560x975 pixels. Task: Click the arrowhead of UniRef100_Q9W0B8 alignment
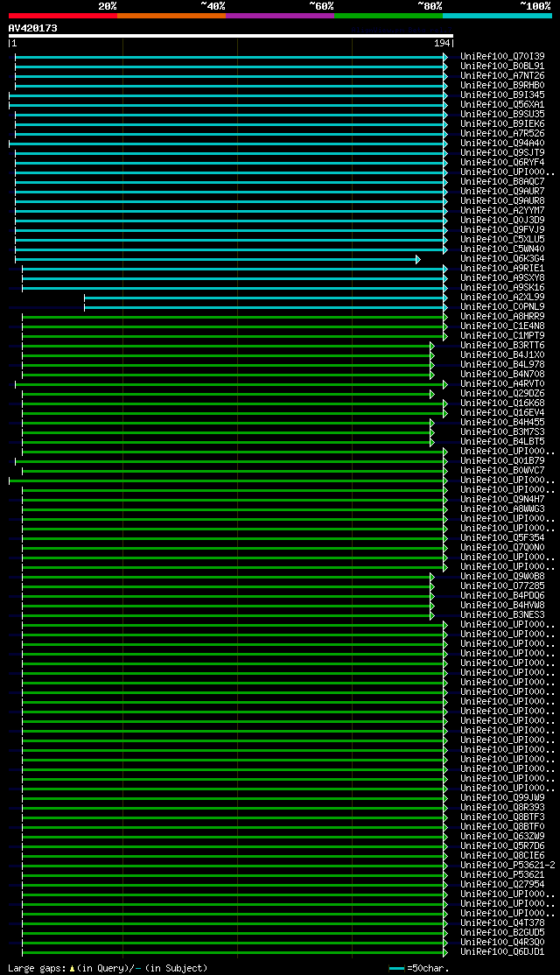tap(432, 577)
